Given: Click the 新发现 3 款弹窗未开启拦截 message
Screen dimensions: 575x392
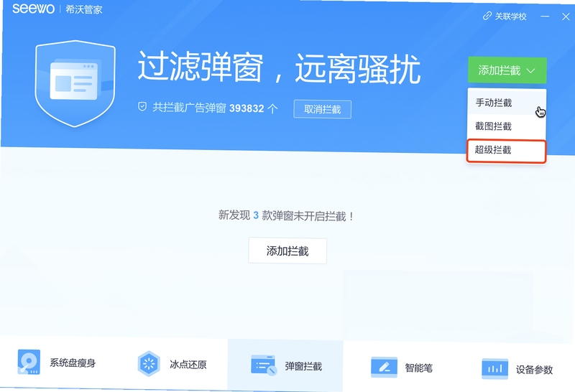Looking at the screenshot, I should pos(286,216).
